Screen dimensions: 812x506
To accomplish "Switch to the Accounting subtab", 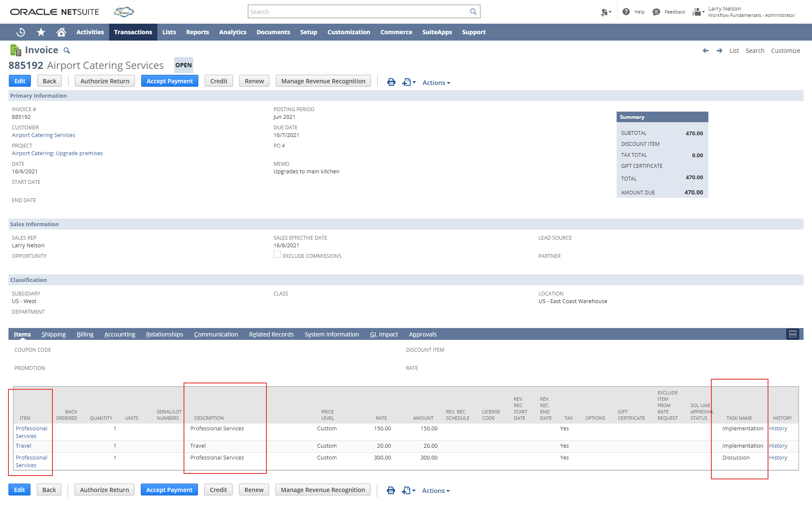I will [120, 334].
